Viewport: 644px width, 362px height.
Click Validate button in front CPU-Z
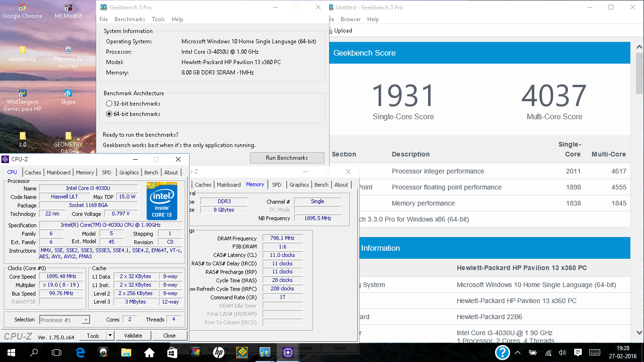[x=133, y=336]
